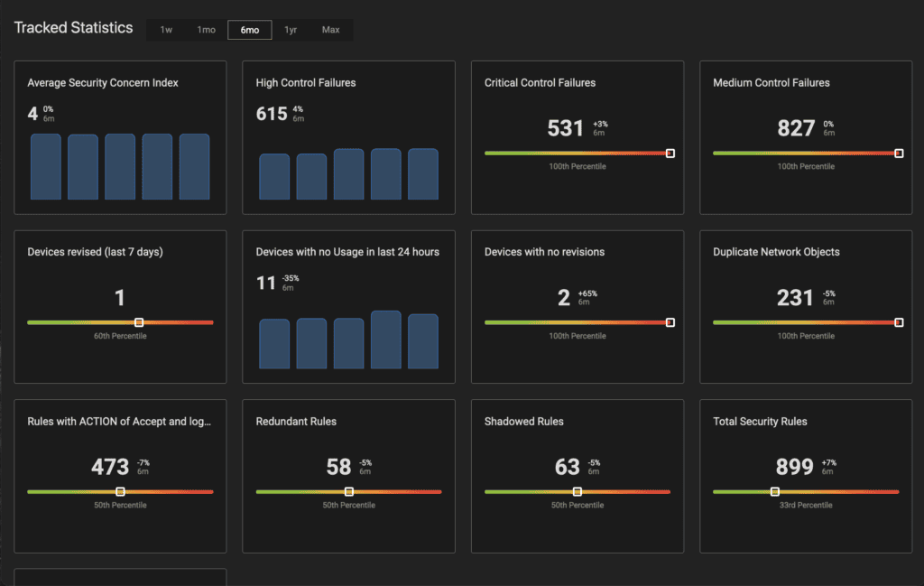Select the first bar in High Control Failures chart

(274, 176)
